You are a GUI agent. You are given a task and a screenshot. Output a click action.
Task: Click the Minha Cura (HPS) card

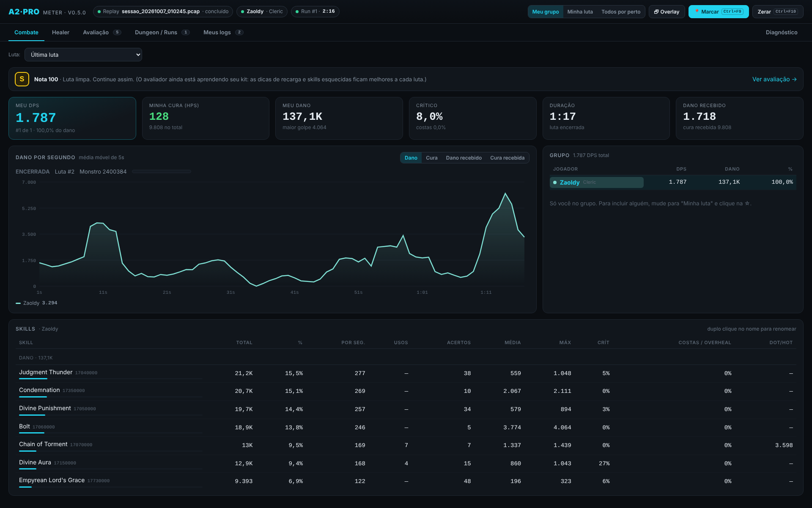(x=206, y=118)
